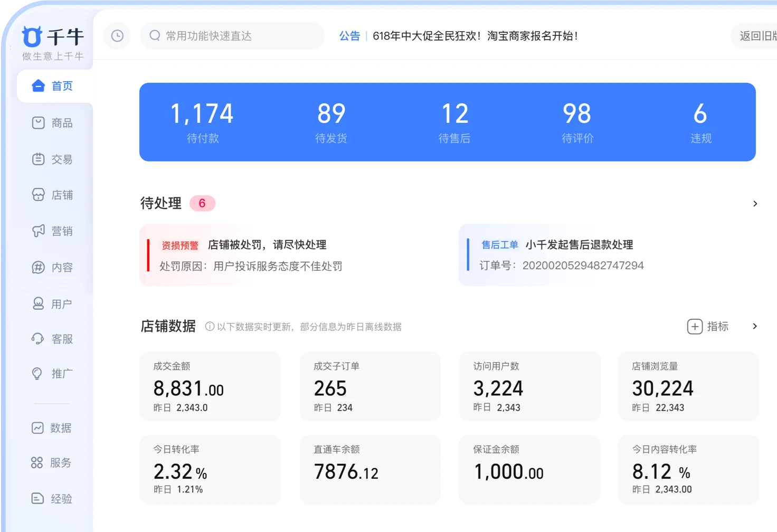The image size is (777, 532).
Task: Open the 店铺 shop sidebar icon
Action: 38,195
